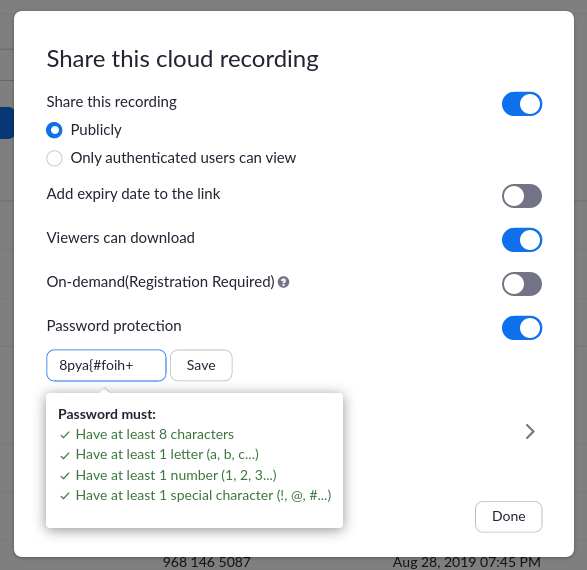Image resolution: width=587 pixels, height=570 pixels.
Task: Expand the right-pointing chevron arrow
Action: [x=530, y=432]
